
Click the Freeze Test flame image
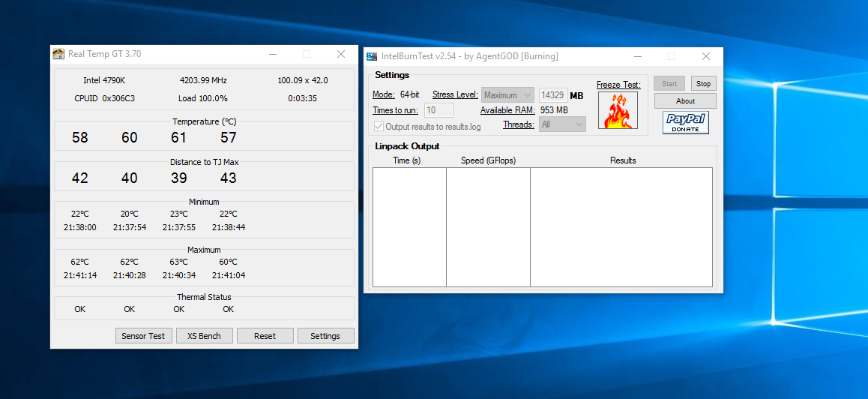pyautogui.click(x=618, y=110)
